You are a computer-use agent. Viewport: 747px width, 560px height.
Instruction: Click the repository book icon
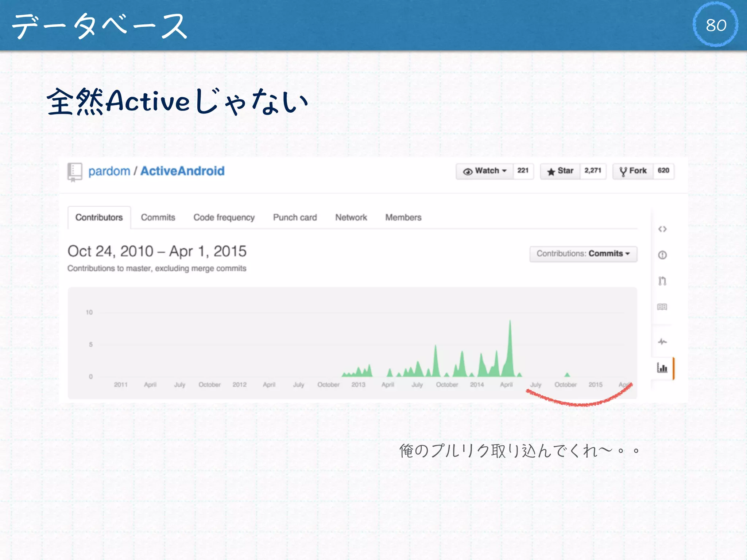75,172
